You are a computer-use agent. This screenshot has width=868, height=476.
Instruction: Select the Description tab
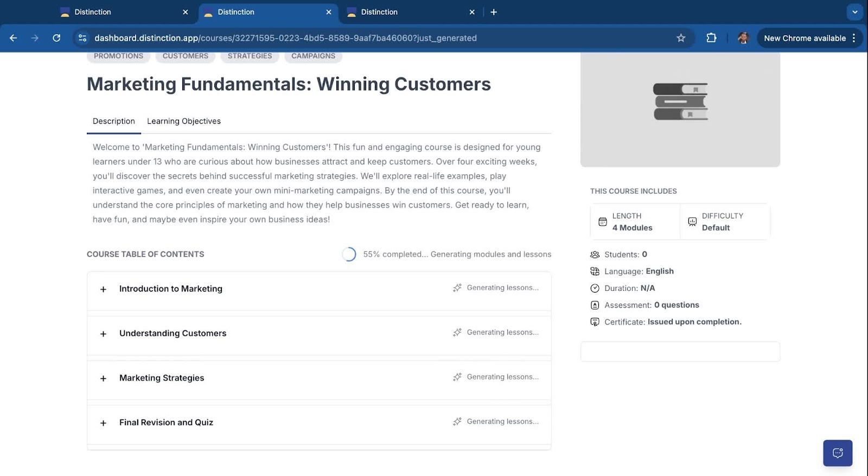point(113,121)
